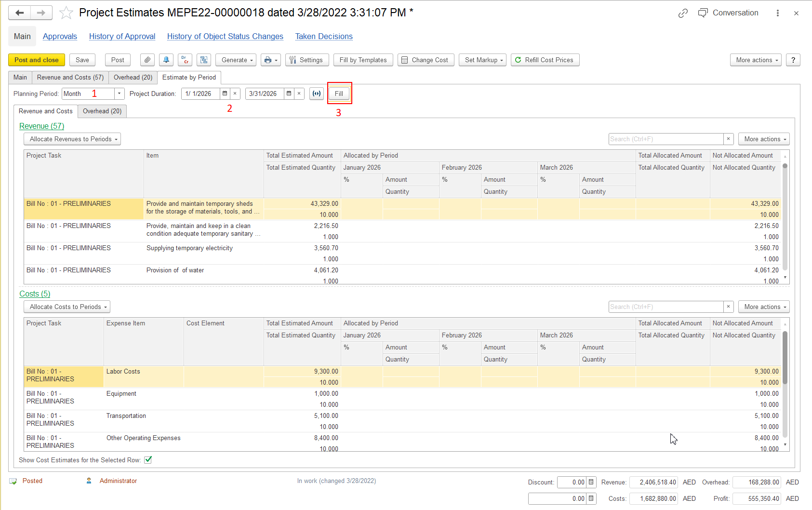This screenshot has width=812, height=510.
Task: Focus the Costs search field
Action: pyautogui.click(x=666, y=307)
